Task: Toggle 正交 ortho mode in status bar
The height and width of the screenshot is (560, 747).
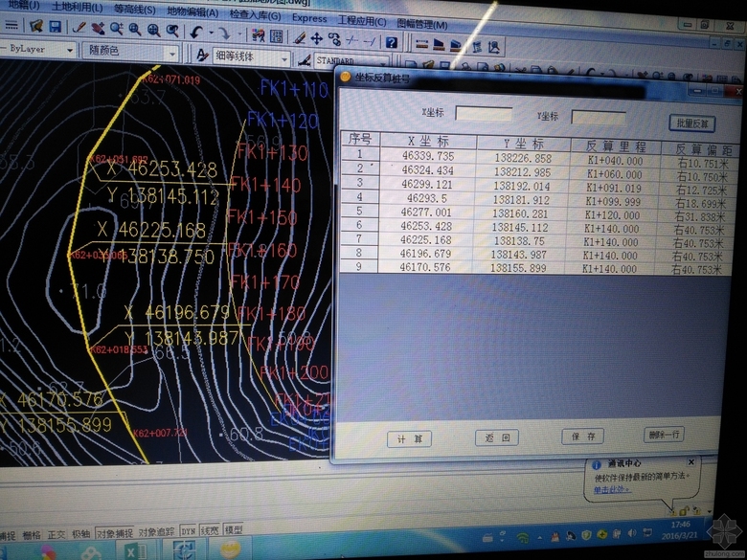Action: [57, 533]
